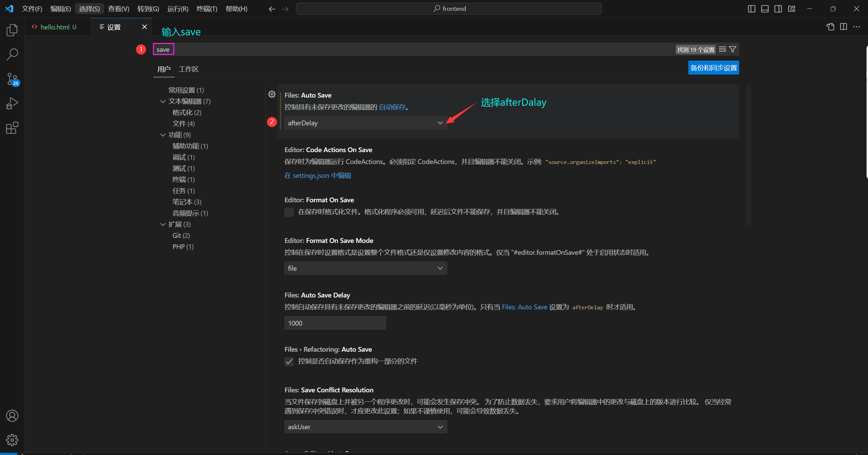Open the Manage gear in activity bar
868x455 pixels.
[12, 440]
